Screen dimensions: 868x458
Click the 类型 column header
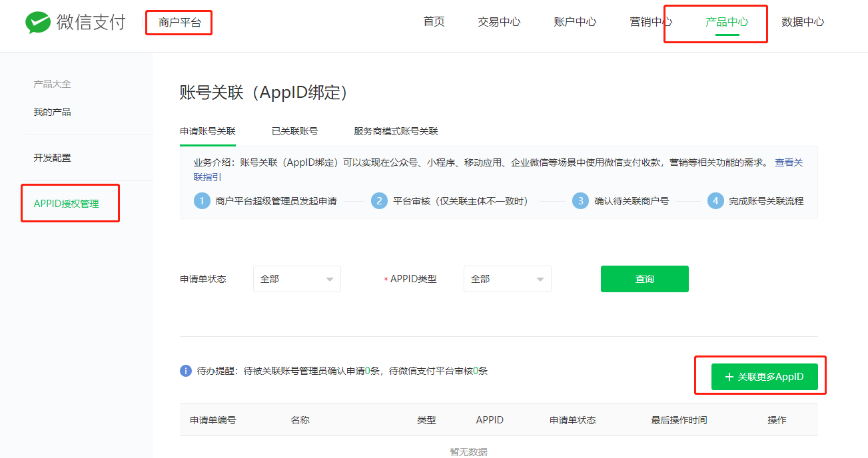click(426, 420)
